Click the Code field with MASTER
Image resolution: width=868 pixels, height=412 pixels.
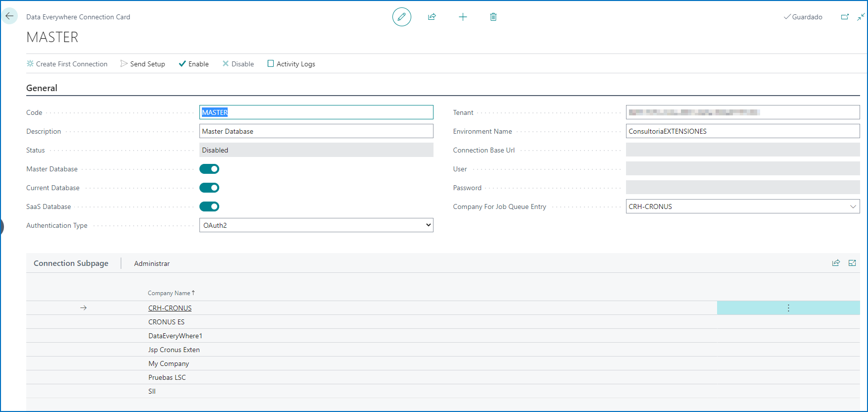(316, 112)
